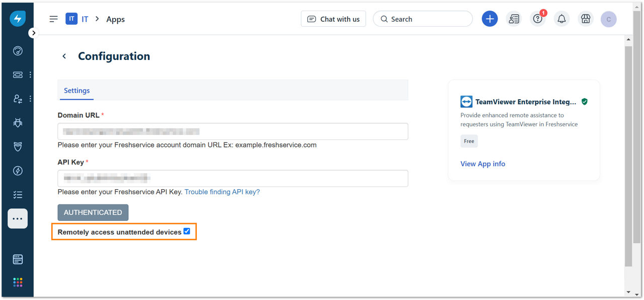Click the green verified shield badge
The width and height of the screenshot is (644, 300).
(x=584, y=102)
